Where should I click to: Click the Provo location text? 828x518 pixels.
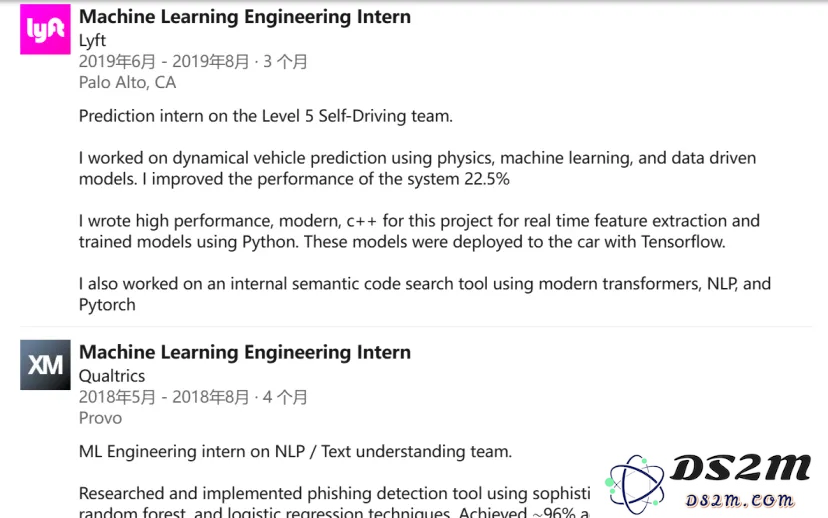(100, 418)
